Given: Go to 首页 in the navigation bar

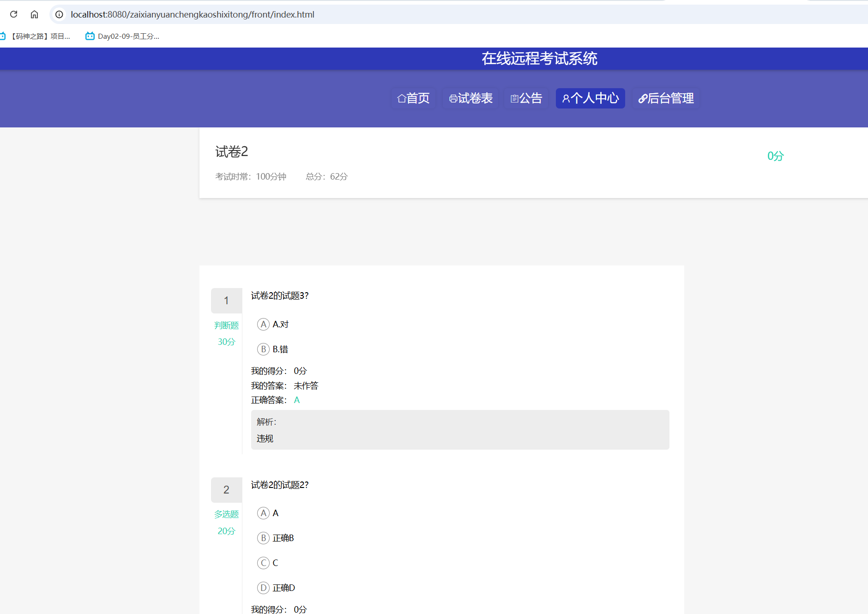Looking at the screenshot, I should (413, 98).
